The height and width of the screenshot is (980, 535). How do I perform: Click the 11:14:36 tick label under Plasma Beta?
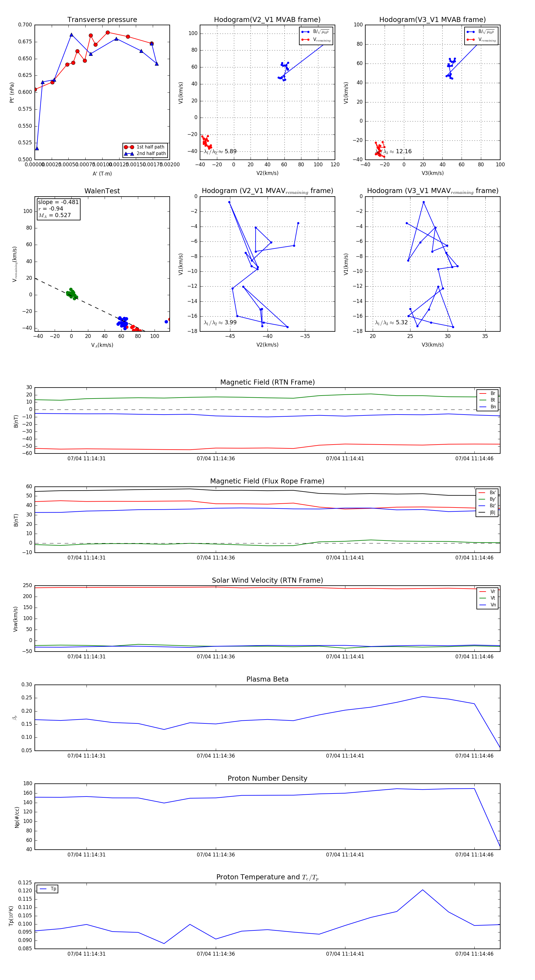[215, 756]
